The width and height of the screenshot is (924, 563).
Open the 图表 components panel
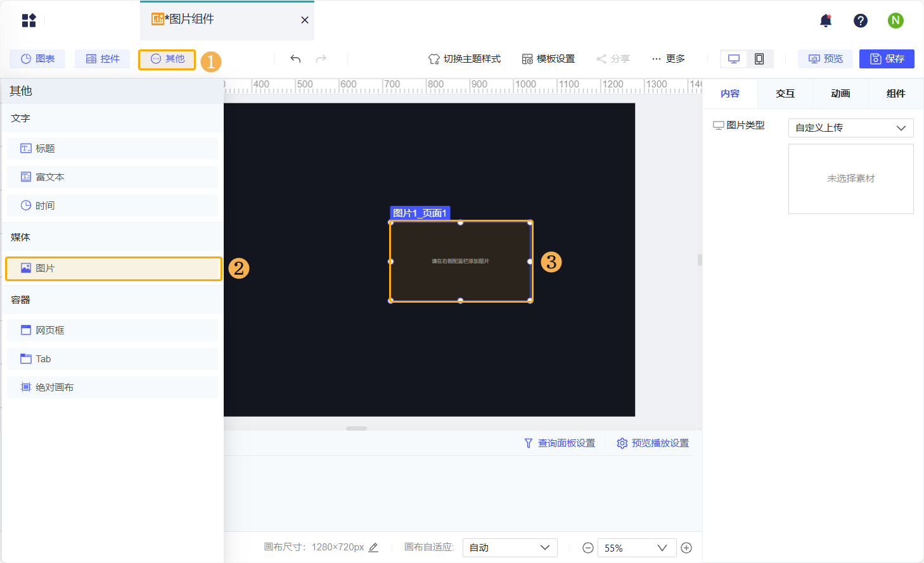point(37,59)
